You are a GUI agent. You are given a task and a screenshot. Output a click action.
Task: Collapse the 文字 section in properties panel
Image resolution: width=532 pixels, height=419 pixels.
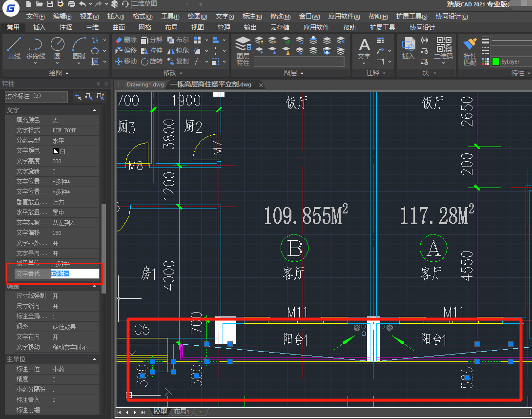point(95,110)
